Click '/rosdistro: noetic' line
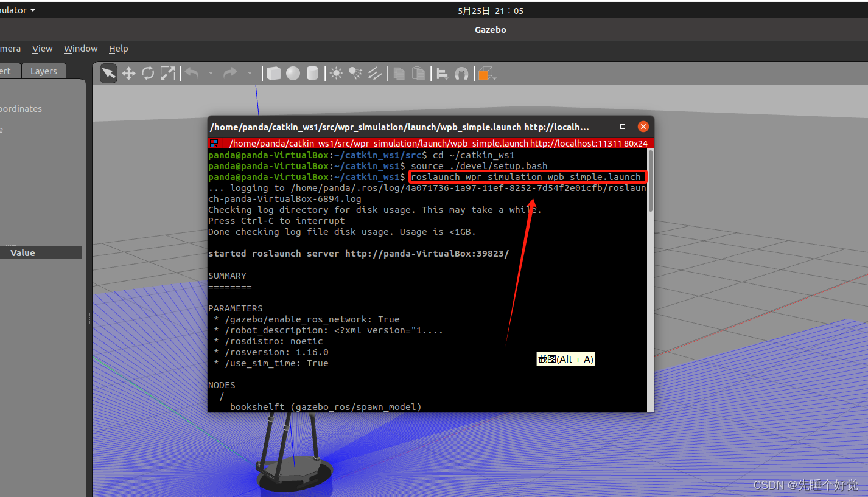The height and width of the screenshot is (497, 868). pos(268,341)
